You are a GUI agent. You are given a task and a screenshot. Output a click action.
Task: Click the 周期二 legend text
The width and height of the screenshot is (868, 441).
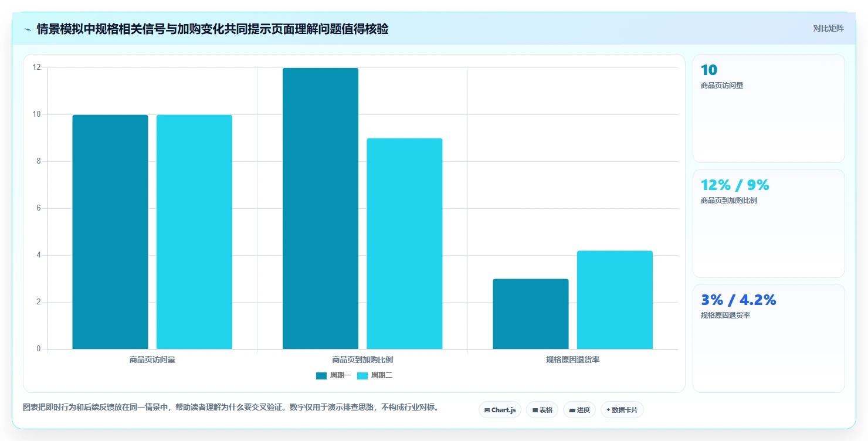tap(381, 376)
